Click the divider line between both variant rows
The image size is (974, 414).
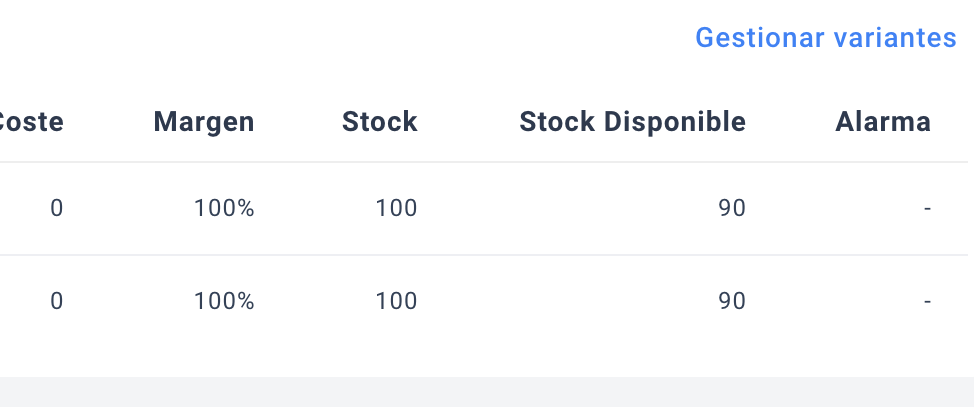tap(486, 255)
